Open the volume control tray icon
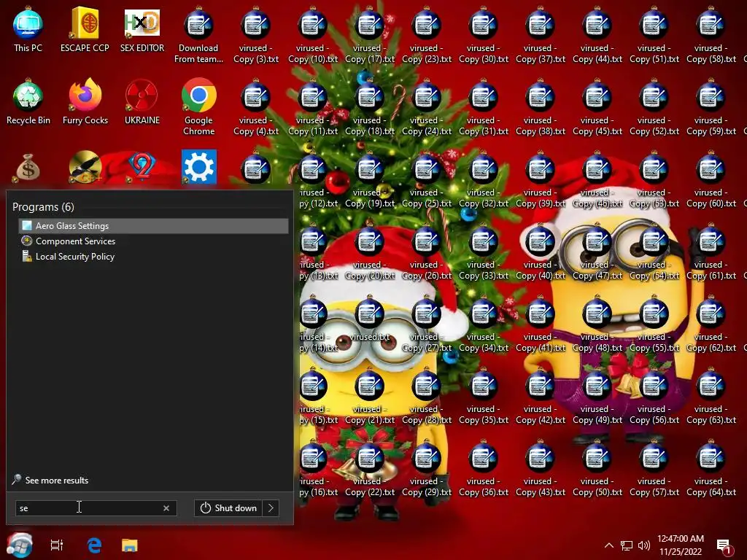 point(644,545)
